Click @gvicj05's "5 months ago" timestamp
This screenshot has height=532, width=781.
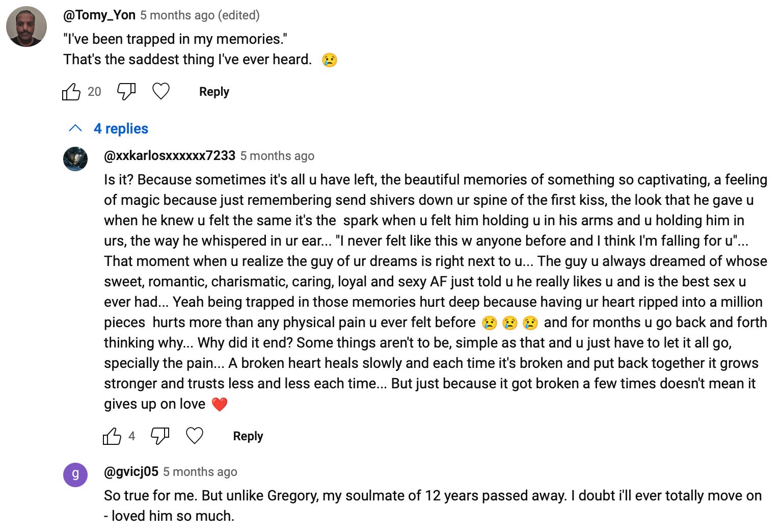coord(200,472)
